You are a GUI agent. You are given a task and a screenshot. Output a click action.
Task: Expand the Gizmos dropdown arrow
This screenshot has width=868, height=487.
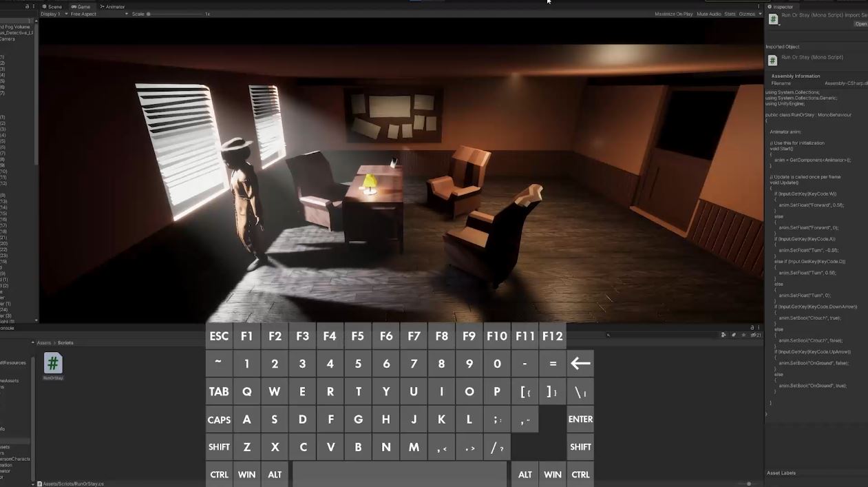click(759, 14)
